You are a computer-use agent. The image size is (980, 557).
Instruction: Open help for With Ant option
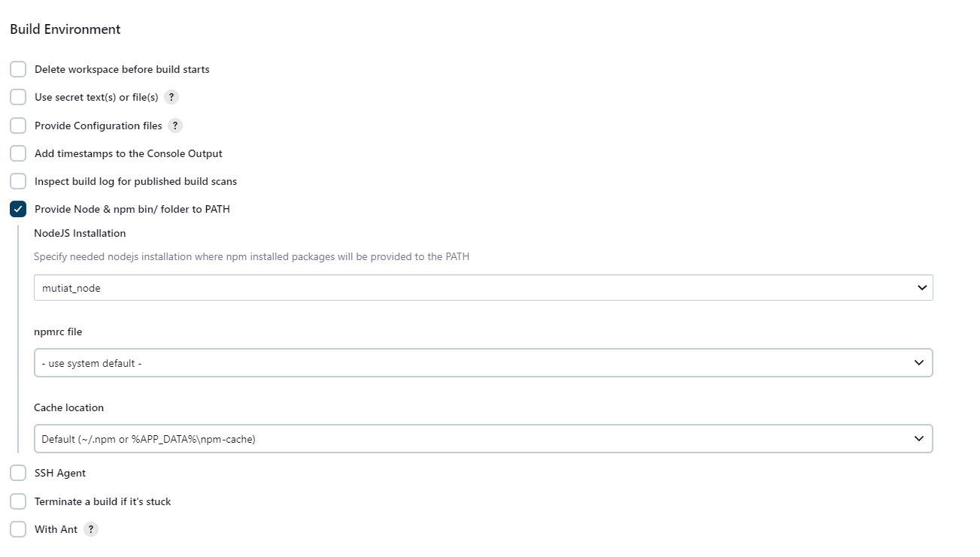tap(90, 529)
